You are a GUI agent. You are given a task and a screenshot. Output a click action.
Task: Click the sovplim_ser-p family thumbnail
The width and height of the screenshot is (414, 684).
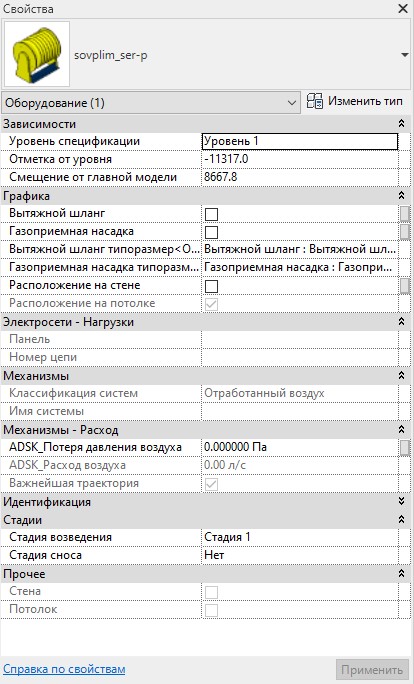click(x=37, y=54)
